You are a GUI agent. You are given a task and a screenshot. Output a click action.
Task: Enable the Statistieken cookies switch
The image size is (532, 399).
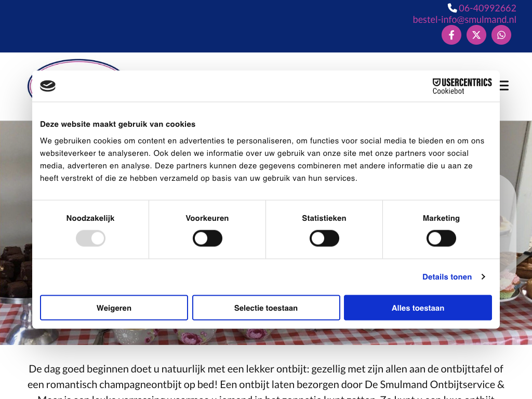pos(324,238)
